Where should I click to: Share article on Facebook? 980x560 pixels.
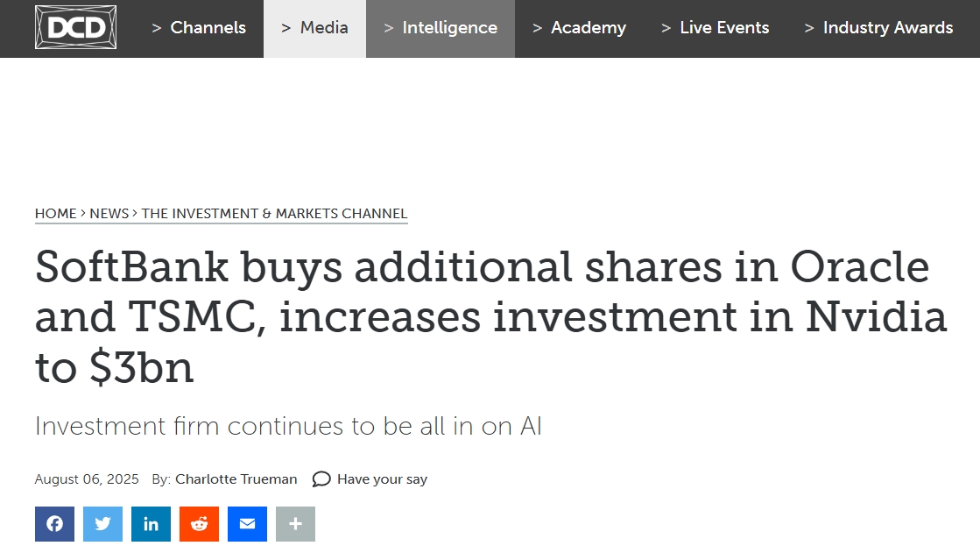54,524
